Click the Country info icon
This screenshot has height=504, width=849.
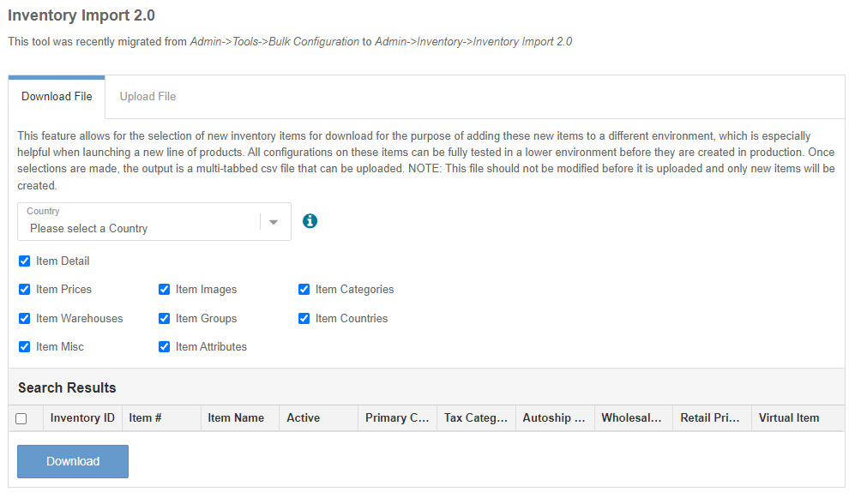tap(310, 221)
